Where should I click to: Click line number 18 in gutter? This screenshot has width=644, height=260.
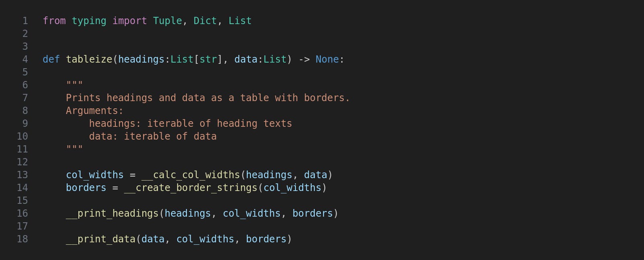click(22, 239)
